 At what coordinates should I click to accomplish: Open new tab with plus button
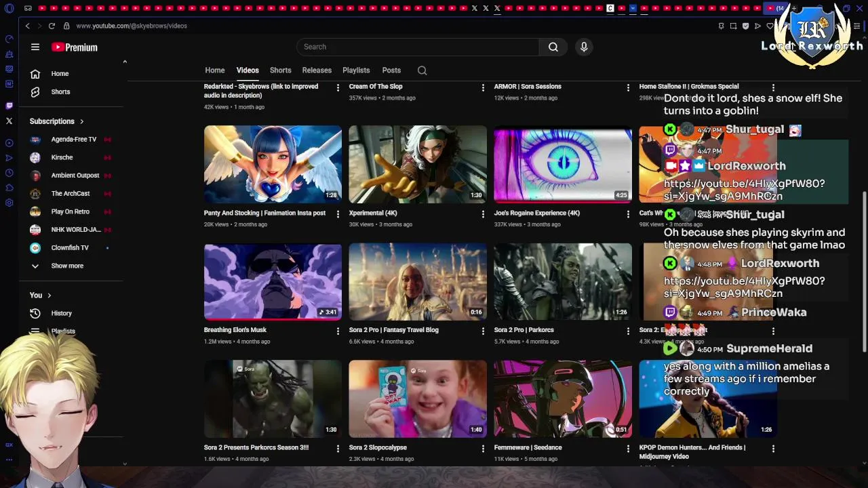(795, 8)
